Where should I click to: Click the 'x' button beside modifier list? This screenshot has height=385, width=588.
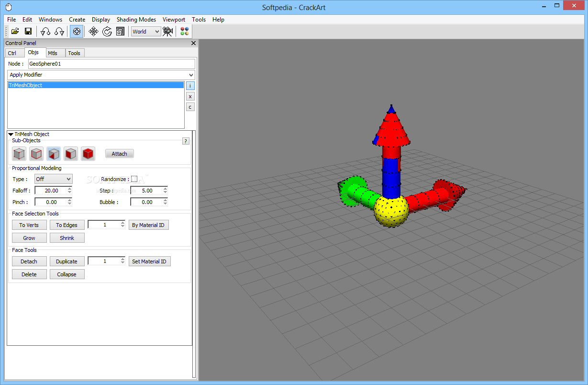190,96
